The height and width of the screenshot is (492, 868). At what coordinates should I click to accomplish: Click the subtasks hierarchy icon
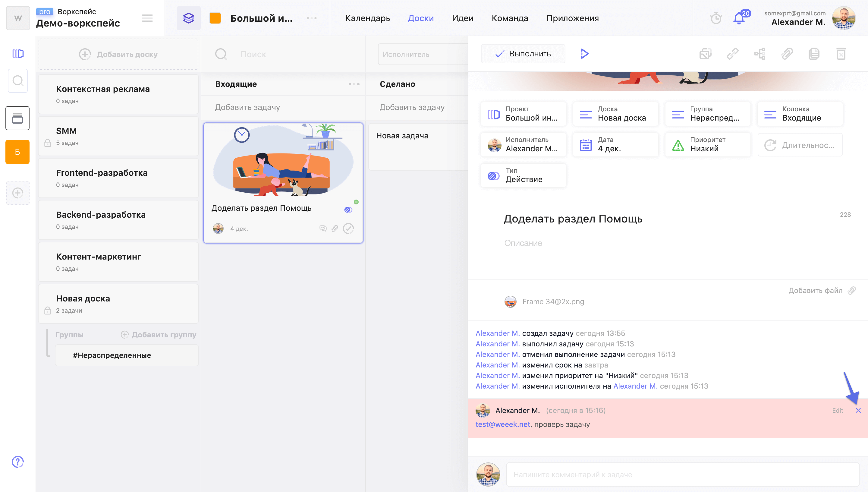(759, 54)
